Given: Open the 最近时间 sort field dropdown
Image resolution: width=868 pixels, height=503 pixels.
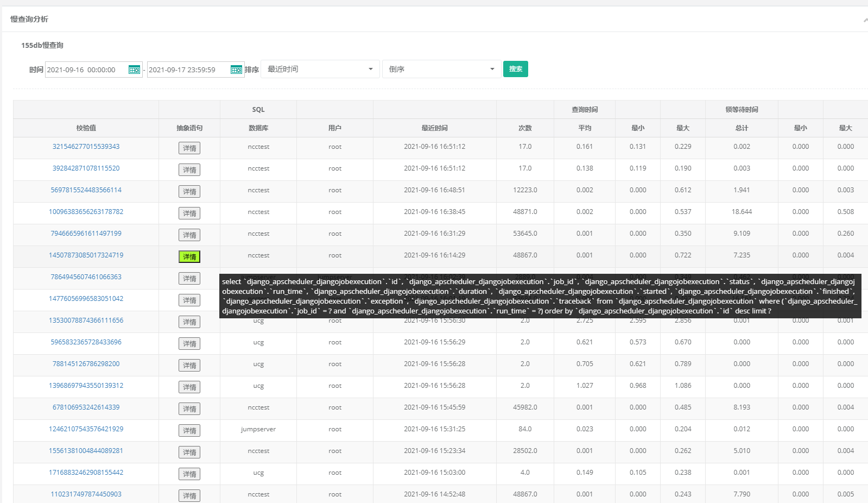Looking at the screenshot, I should (320, 69).
